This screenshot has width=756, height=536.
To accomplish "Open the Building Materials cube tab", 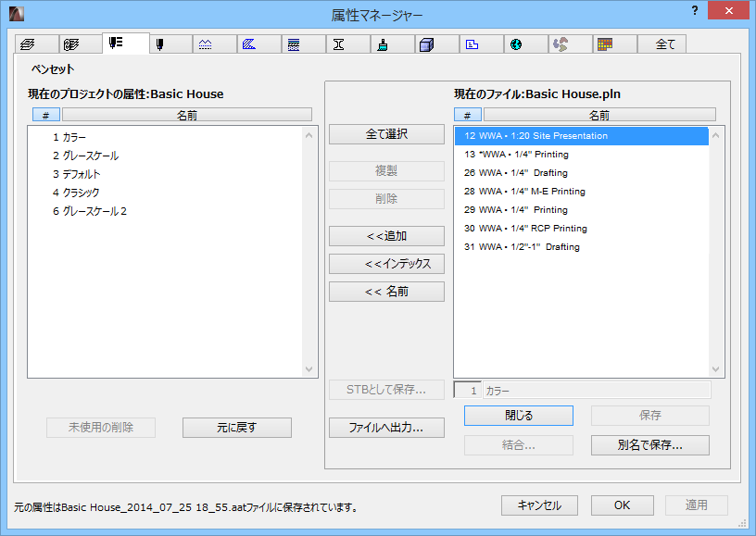I will click(436, 44).
